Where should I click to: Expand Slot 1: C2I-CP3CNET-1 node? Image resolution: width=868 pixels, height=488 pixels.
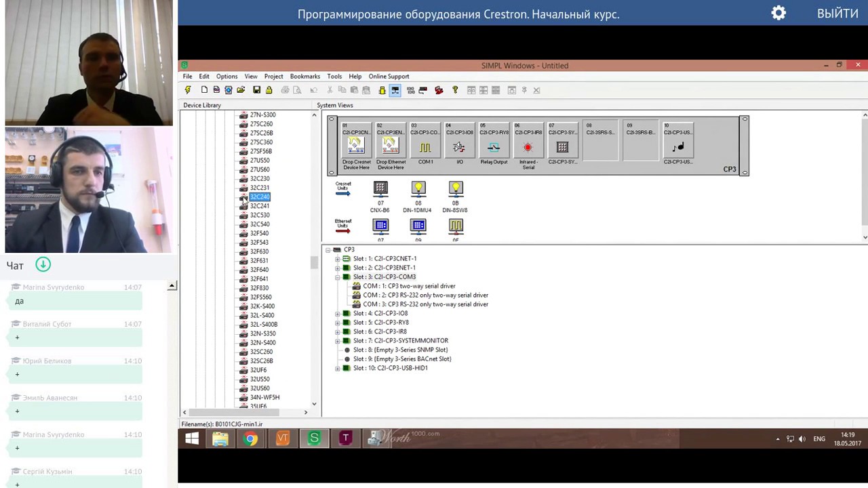pos(338,259)
